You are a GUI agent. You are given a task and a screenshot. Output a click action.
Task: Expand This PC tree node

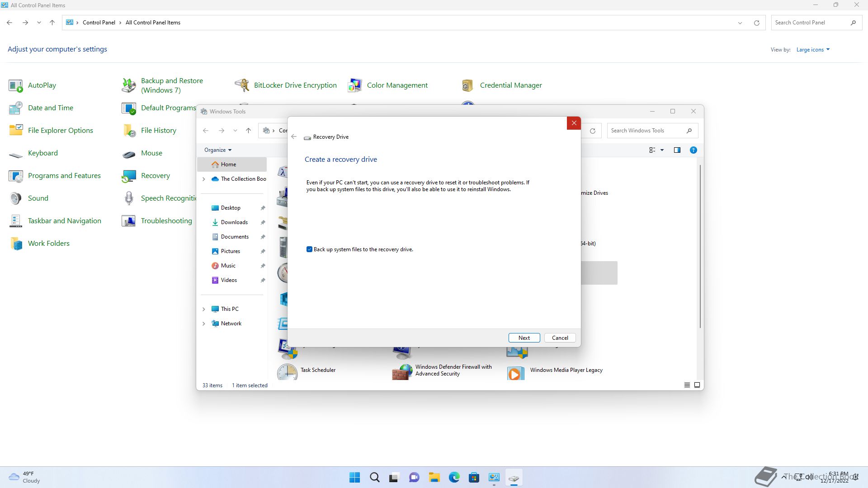203,309
